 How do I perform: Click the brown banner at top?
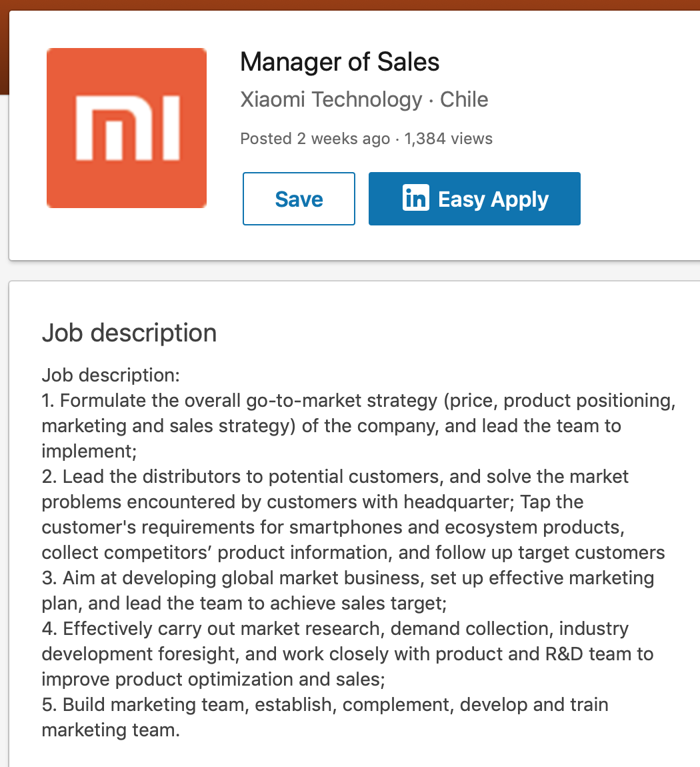click(x=350, y=5)
